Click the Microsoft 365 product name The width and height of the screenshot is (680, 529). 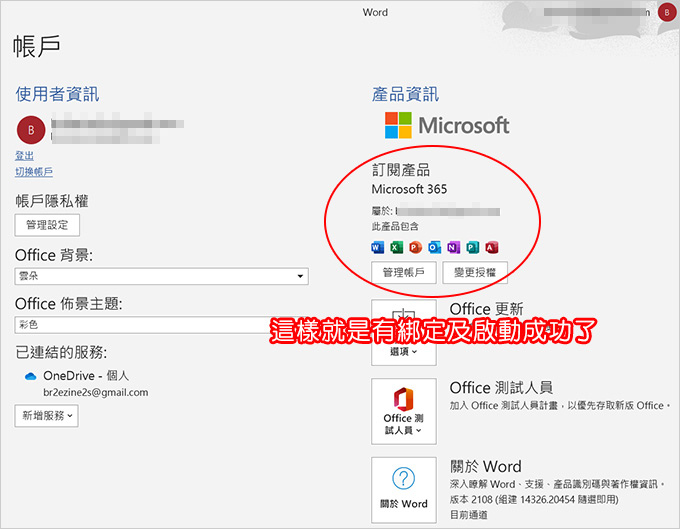(x=409, y=189)
